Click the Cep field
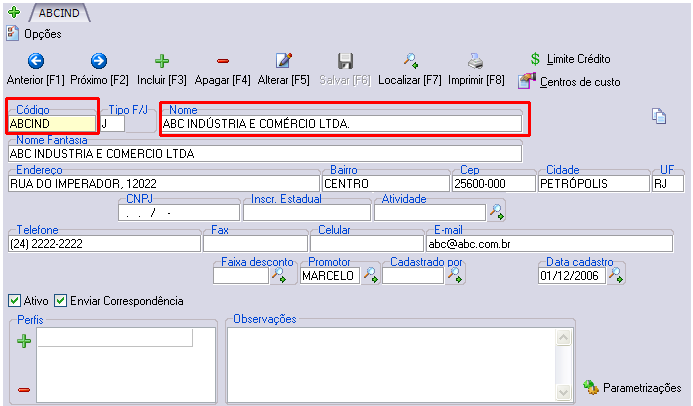The height and width of the screenshot is (406, 693). coord(494,184)
